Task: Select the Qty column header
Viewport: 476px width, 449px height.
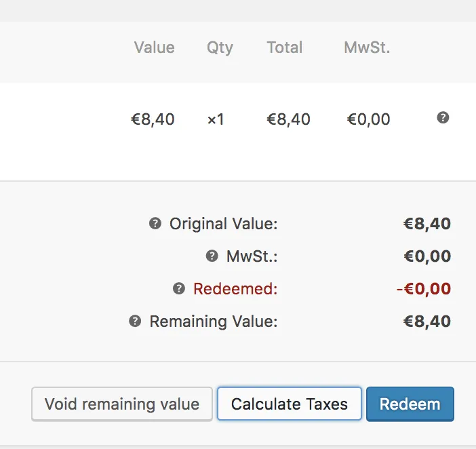Action: [x=220, y=47]
